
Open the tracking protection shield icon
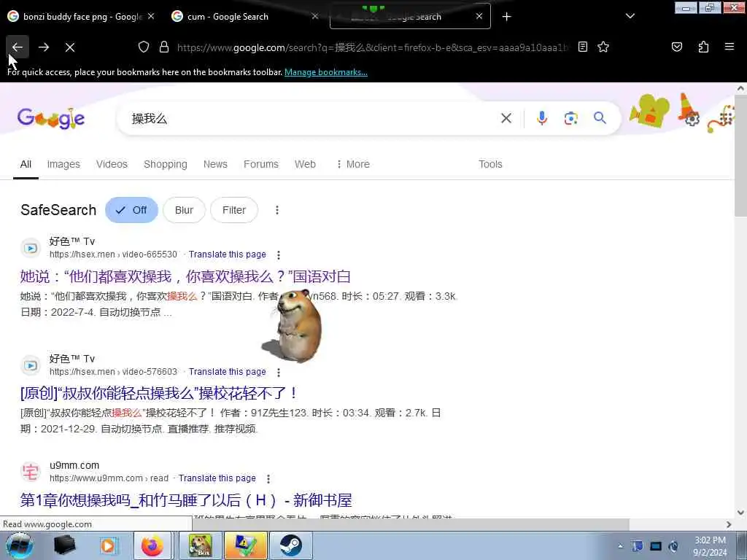coord(144,47)
